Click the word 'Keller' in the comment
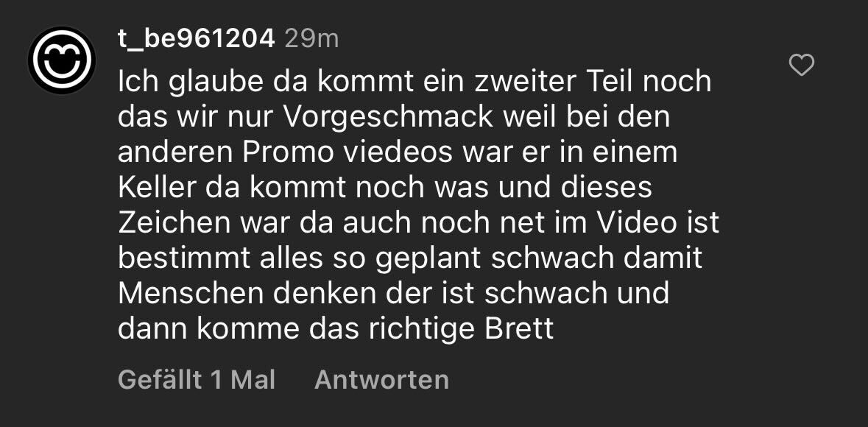This screenshot has width=868, height=427. coord(158,188)
